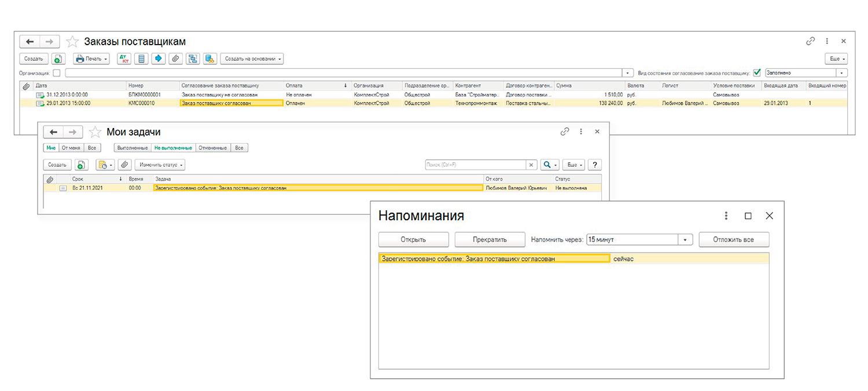Create task by copying in Мои задачи
Viewport: 868px width, 391px height.
click(82, 165)
